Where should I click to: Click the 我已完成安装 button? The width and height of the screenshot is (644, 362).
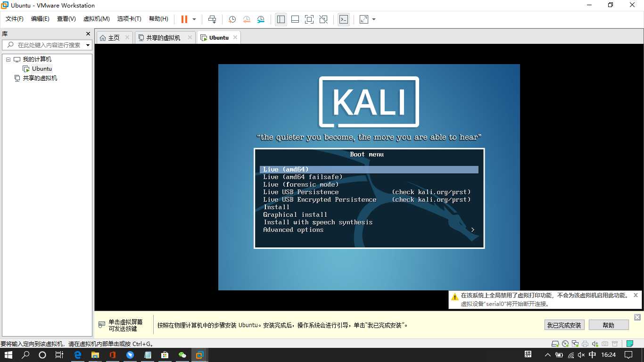coord(564,325)
